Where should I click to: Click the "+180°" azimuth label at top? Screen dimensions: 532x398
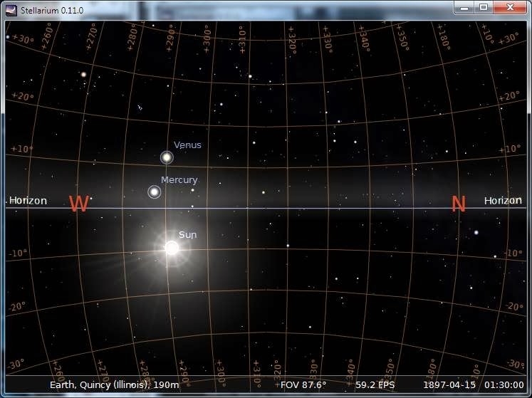point(443,36)
